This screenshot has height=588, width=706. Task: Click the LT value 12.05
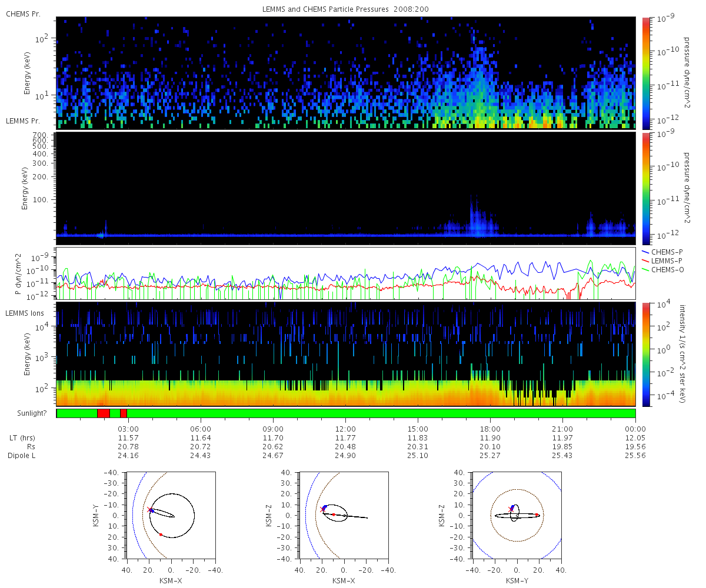pos(635,438)
